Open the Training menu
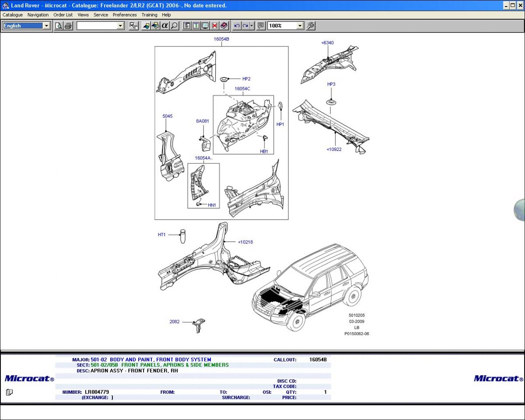Screen dimensions: 525x420 (x=149, y=15)
